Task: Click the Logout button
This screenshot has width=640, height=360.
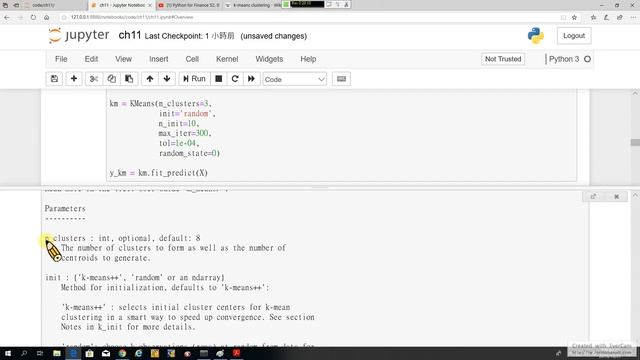Action: (x=574, y=36)
